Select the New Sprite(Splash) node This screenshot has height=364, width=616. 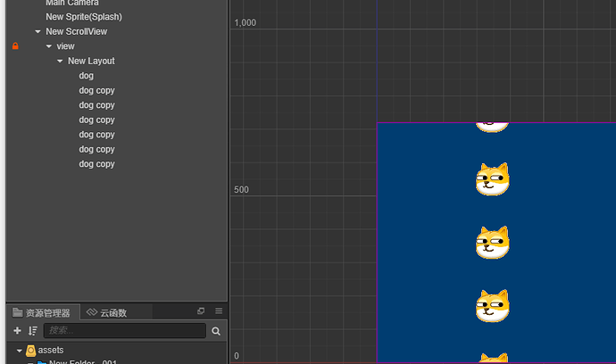point(84,17)
